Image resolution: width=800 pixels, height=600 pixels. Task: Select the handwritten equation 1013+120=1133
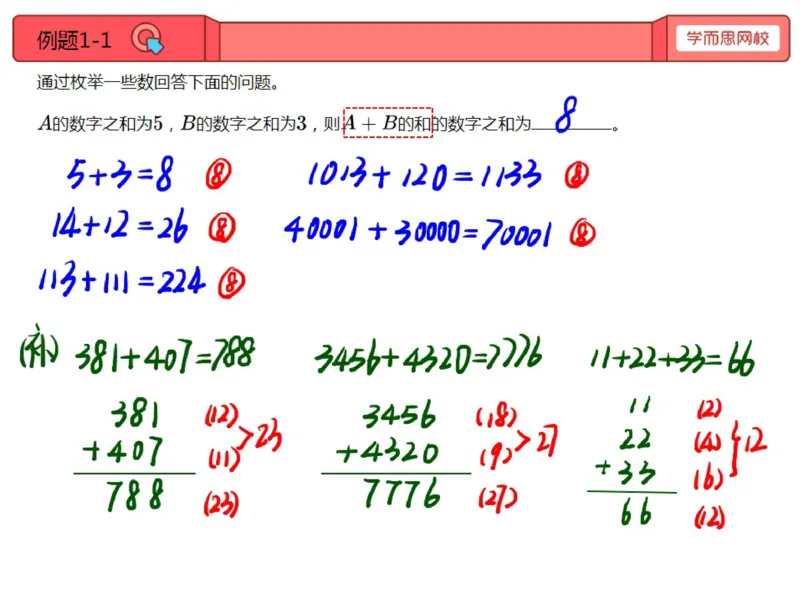425,174
